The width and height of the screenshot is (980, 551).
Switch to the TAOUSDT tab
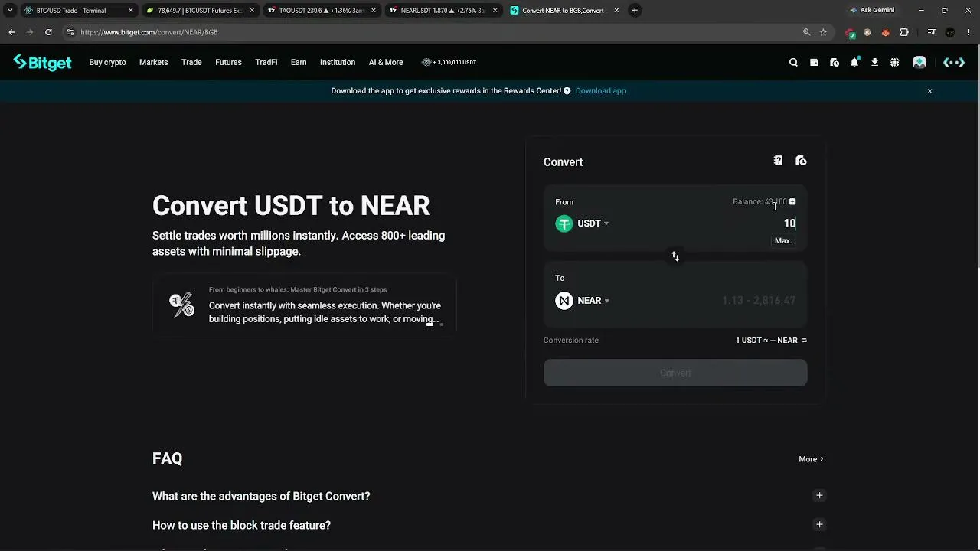coord(323,11)
